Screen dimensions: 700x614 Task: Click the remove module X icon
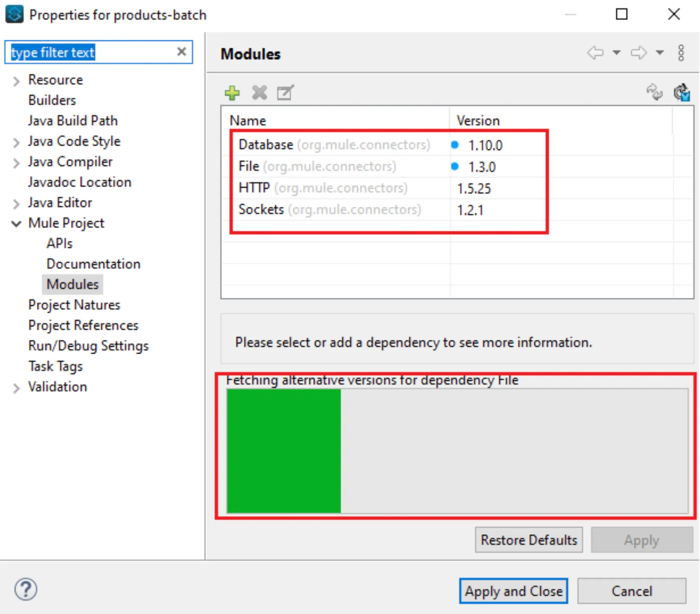point(259,93)
